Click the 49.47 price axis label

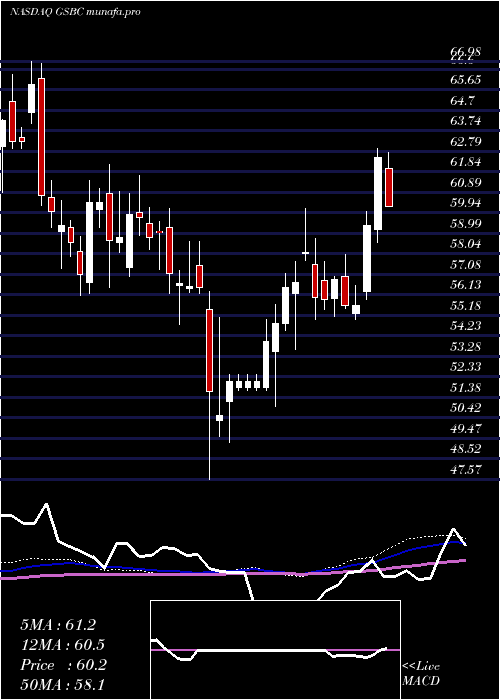pos(465,429)
